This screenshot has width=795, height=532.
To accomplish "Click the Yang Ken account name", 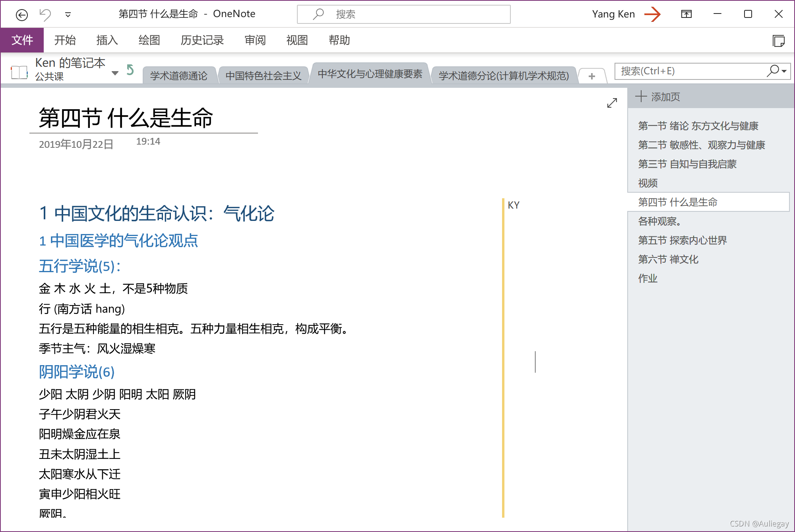I will [613, 14].
